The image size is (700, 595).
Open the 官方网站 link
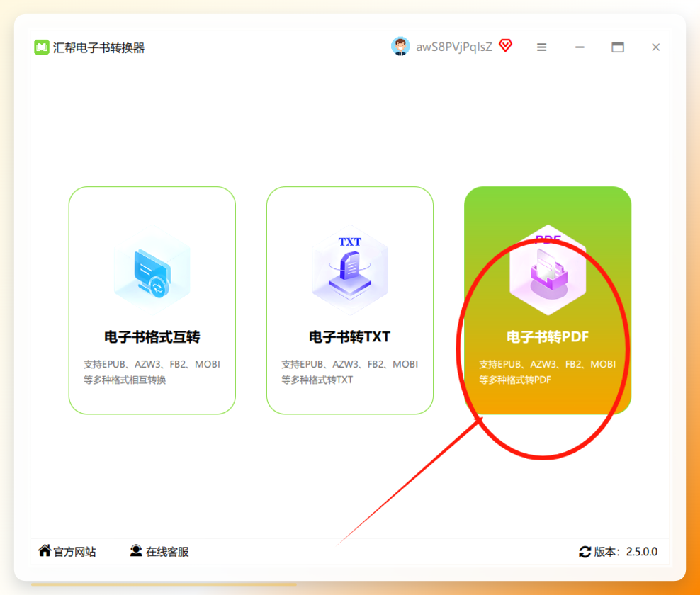[x=74, y=552]
